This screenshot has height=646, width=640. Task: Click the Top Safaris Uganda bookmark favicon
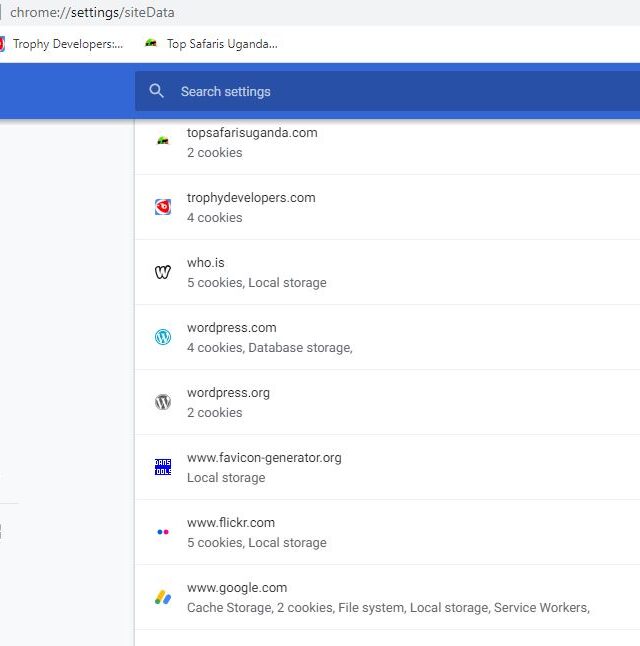tap(151, 43)
